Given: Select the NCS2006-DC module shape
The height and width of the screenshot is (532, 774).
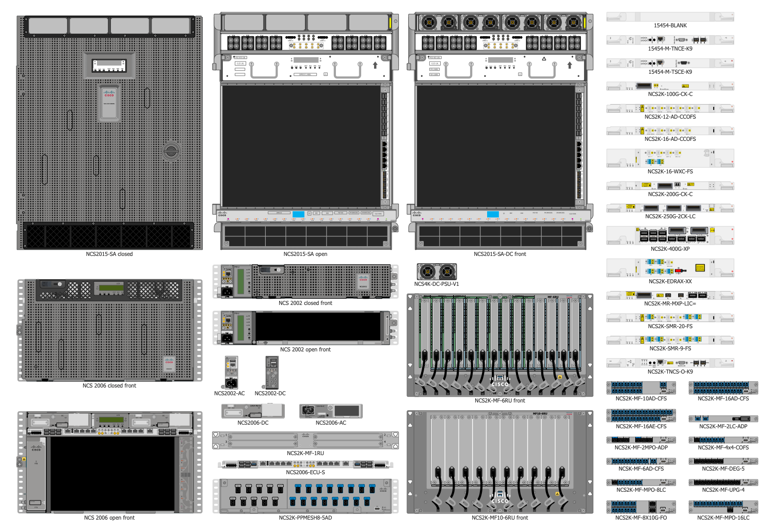Looking at the screenshot, I should click(253, 411).
